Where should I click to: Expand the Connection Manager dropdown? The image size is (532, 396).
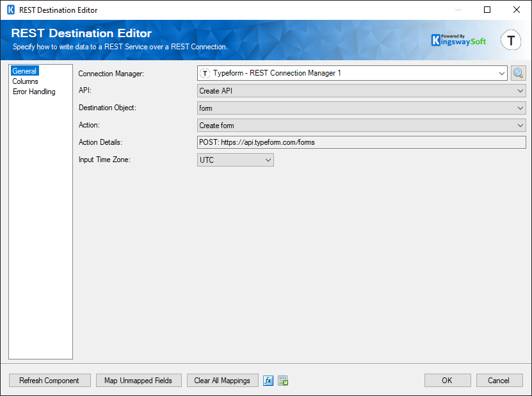(x=501, y=73)
